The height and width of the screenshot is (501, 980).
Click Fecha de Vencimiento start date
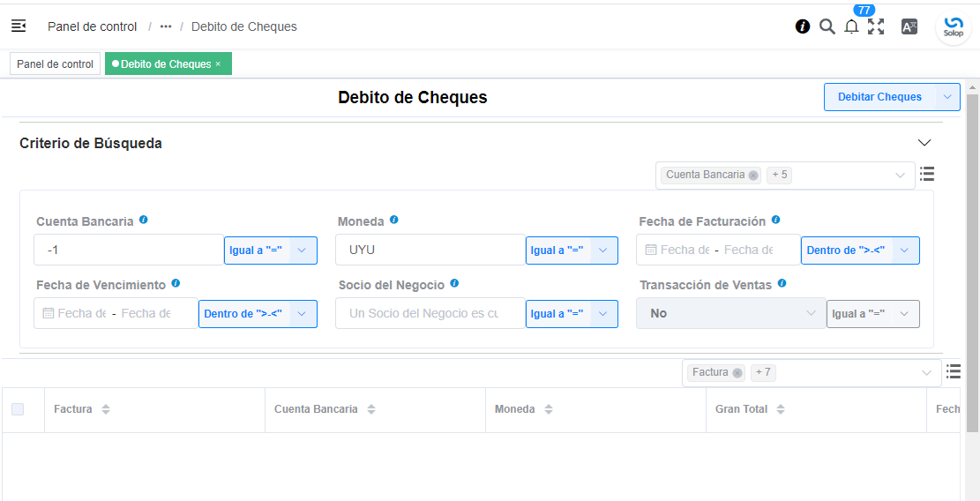click(x=83, y=314)
